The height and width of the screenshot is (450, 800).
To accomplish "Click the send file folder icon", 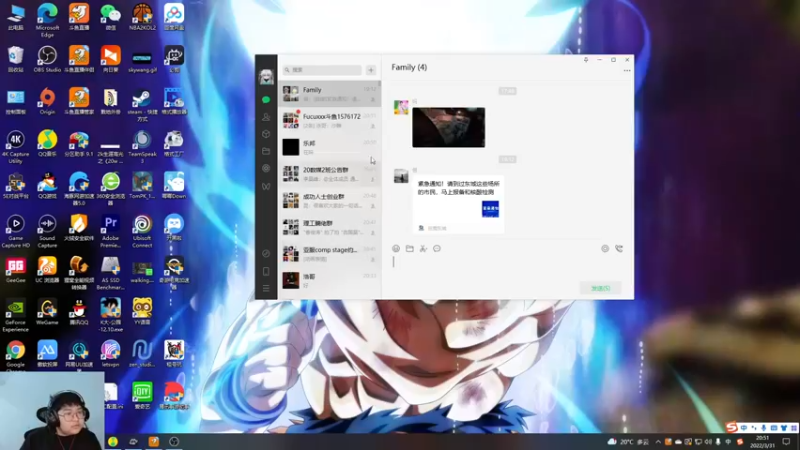I will [x=410, y=248].
